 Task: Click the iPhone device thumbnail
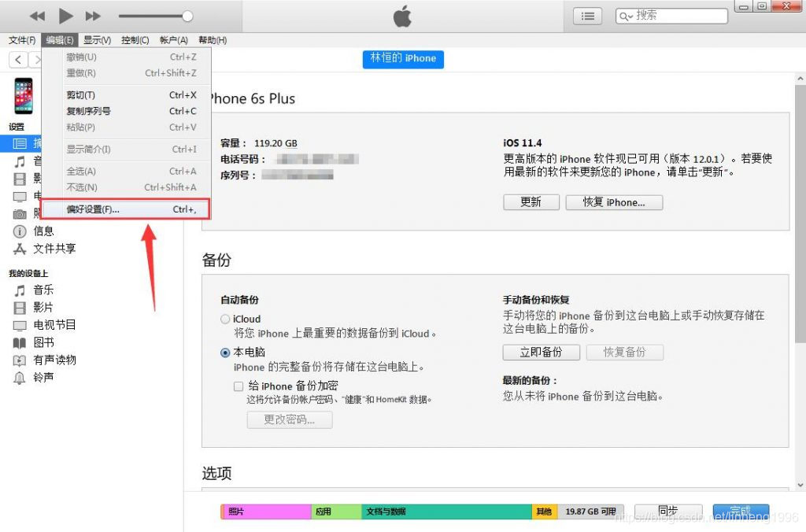[23, 95]
